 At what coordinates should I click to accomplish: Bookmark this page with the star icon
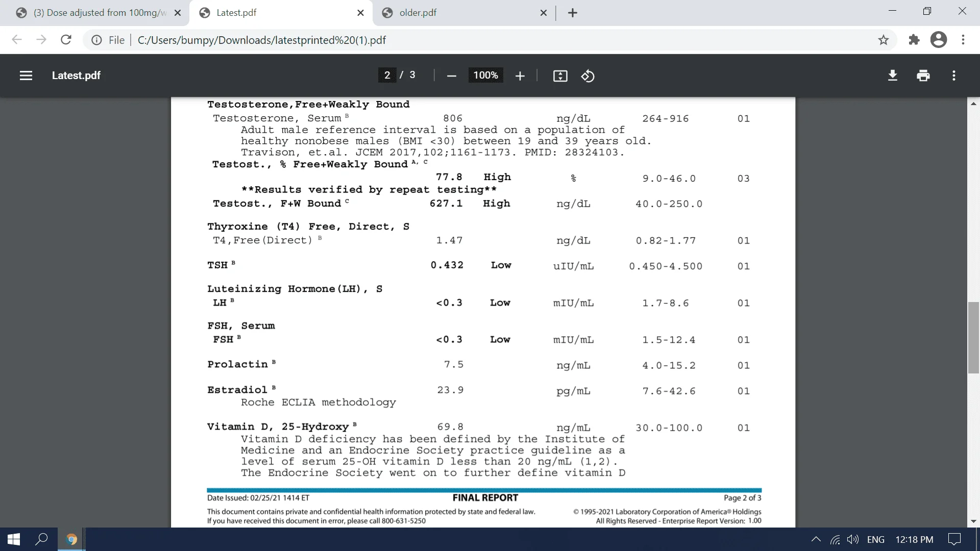[x=884, y=40]
